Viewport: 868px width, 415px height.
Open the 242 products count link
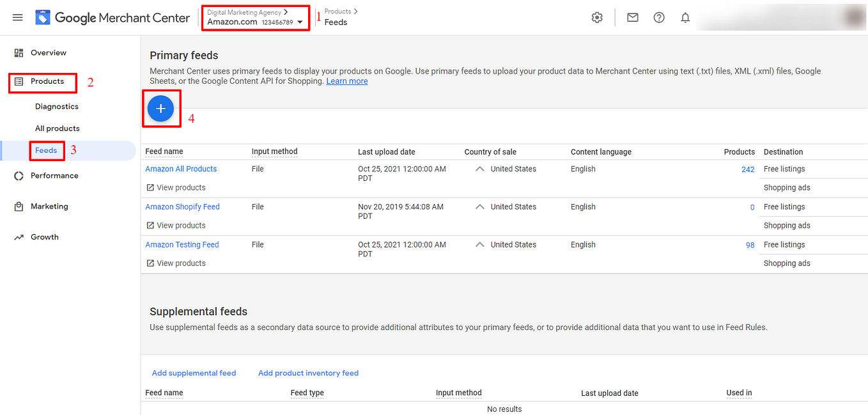tap(748, 169)
